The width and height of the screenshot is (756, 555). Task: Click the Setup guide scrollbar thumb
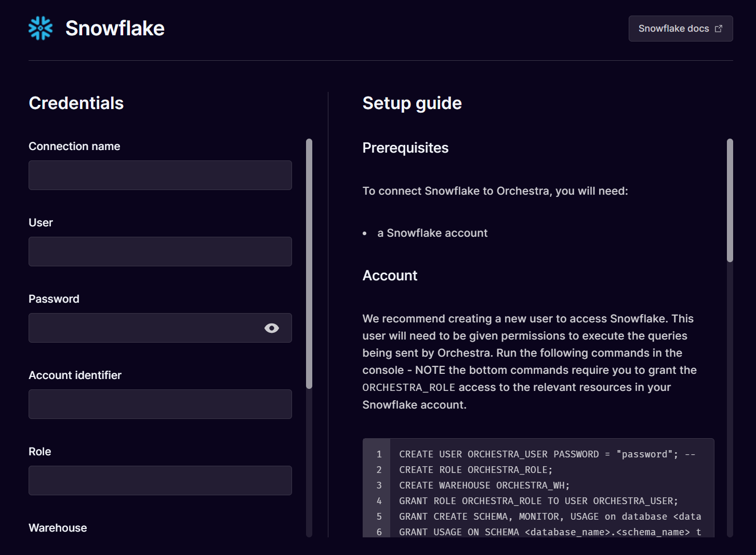(x=730, y=200)
